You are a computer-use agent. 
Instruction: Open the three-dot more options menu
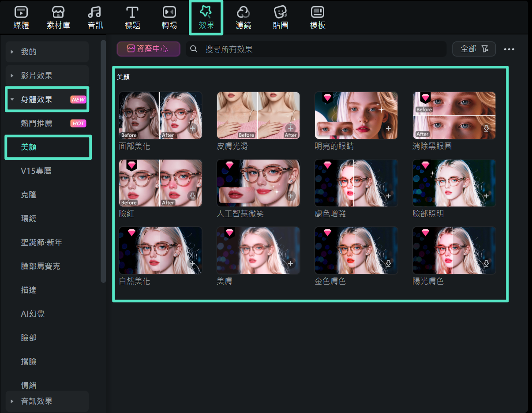click(x=509, y=49)
